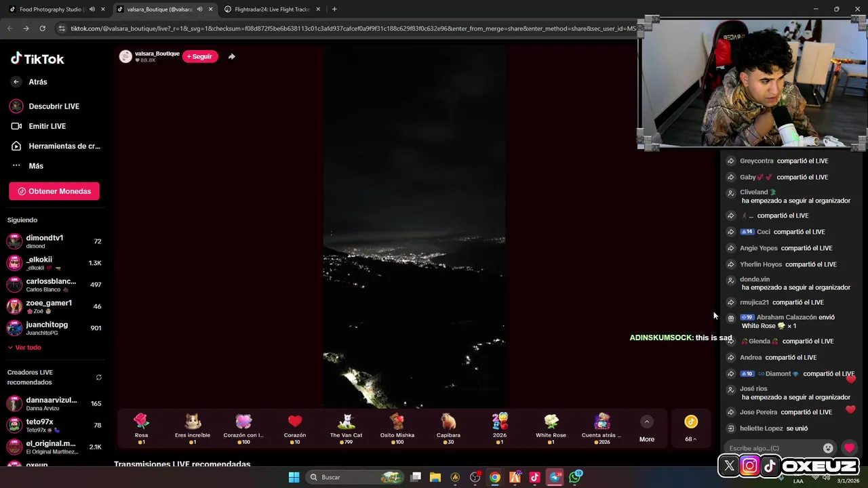Open TikTok app from taskbar
This screenshot has width=868, height=488.
[x=534, y=477]
